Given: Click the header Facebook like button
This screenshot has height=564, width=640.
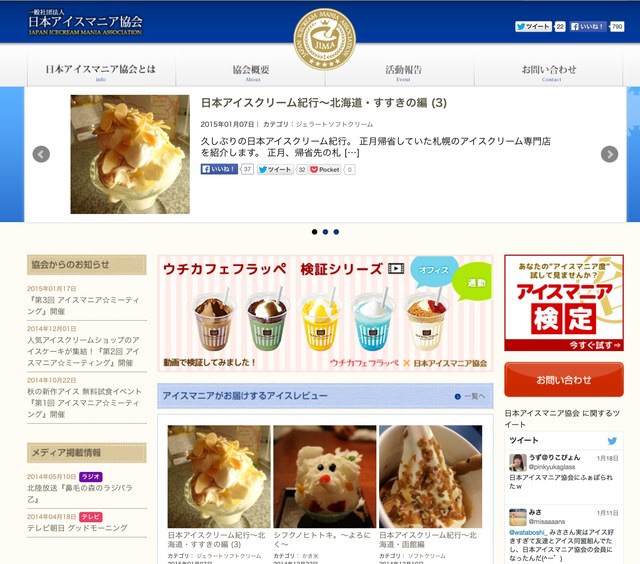Looking at the screenshot, I should (x=588, y=27).
